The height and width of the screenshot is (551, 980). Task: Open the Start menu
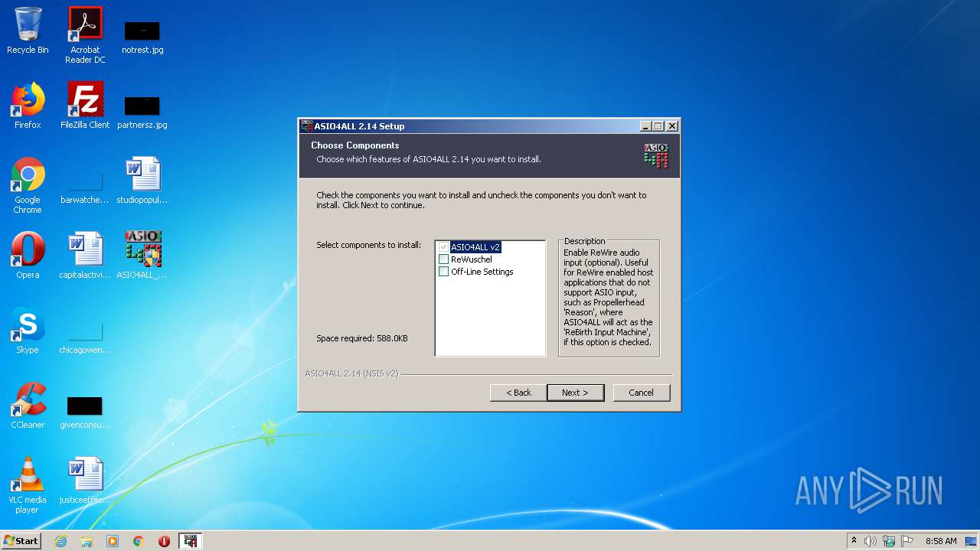21,541
